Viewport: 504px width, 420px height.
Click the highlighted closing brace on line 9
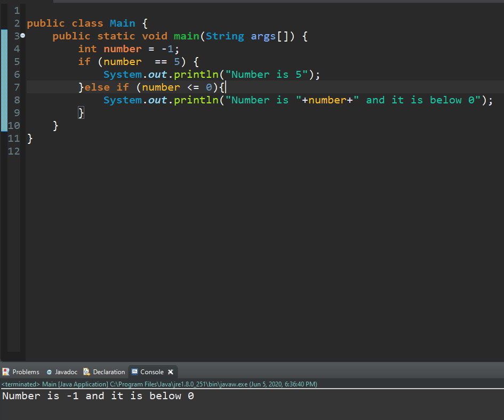81,113
